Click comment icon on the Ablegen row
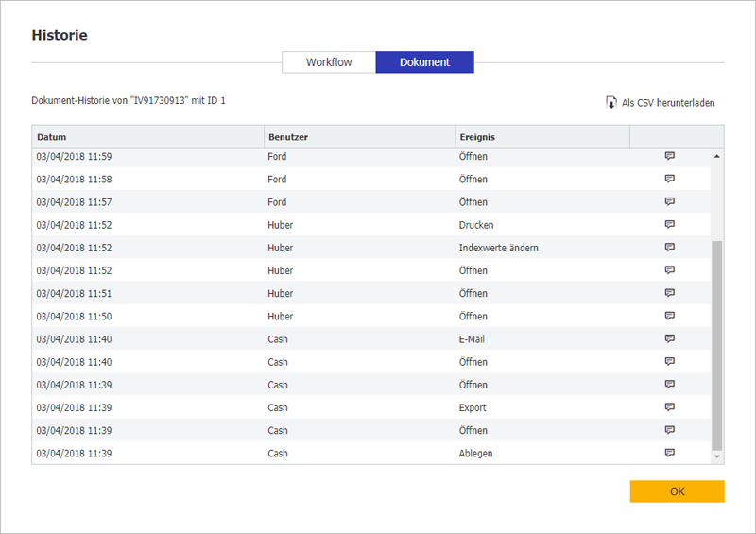 [669, 453]
